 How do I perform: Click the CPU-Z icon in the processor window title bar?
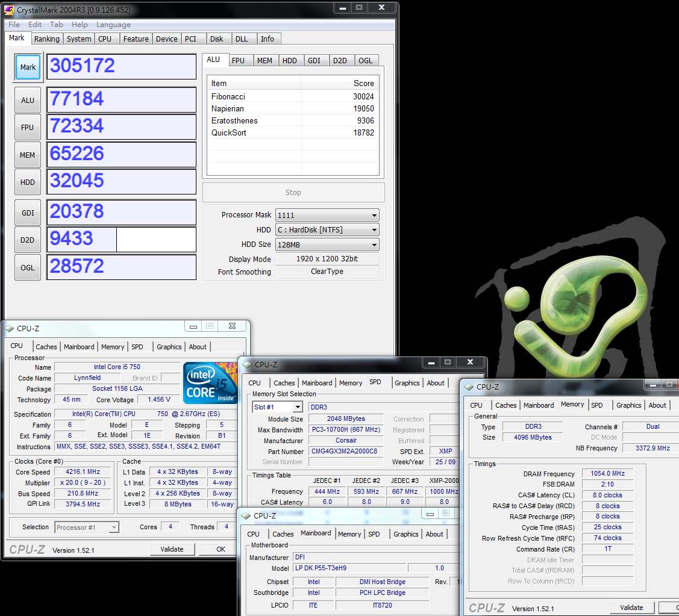[10, 329]
